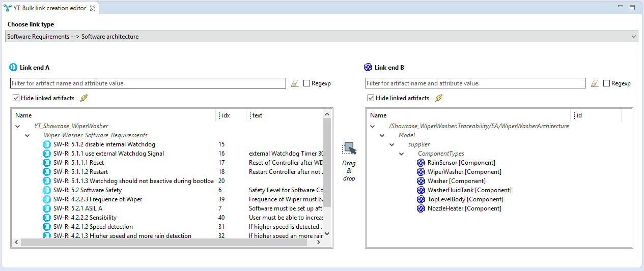Select 4.2.2.2 Sensibility requirement icon

47,218
